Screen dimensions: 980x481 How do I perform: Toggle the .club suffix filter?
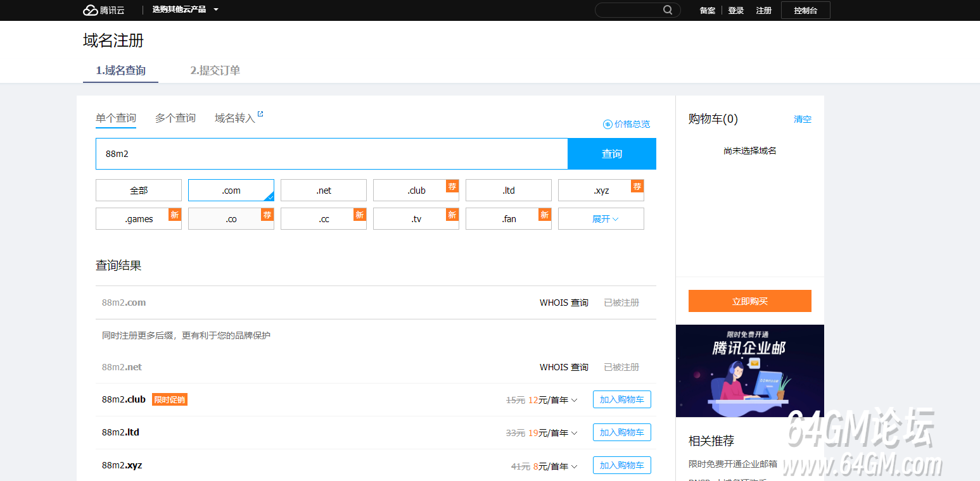pos(416,191)
